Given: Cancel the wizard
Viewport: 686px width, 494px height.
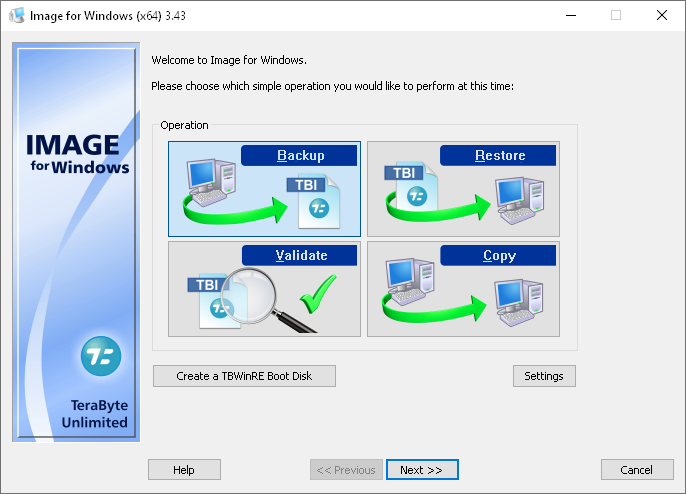Looking at the screenshot, I should click(637, 469).
